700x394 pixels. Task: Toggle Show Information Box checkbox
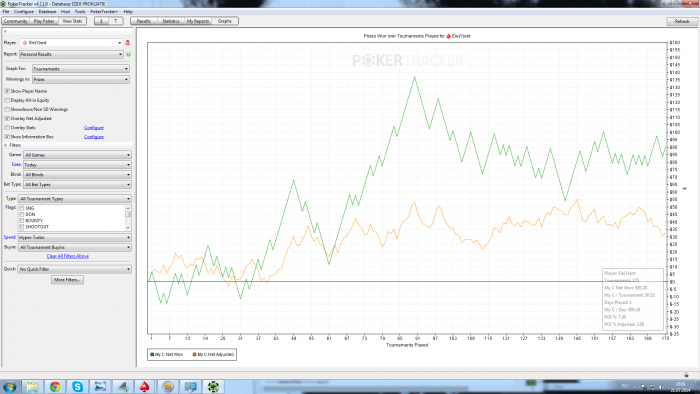[x=7, y=137]
